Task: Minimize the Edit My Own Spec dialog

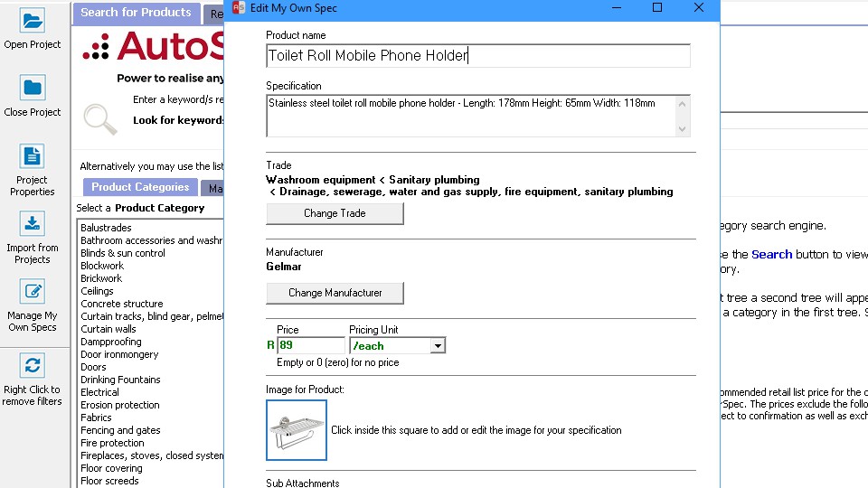Action: (x=616, y=8)
